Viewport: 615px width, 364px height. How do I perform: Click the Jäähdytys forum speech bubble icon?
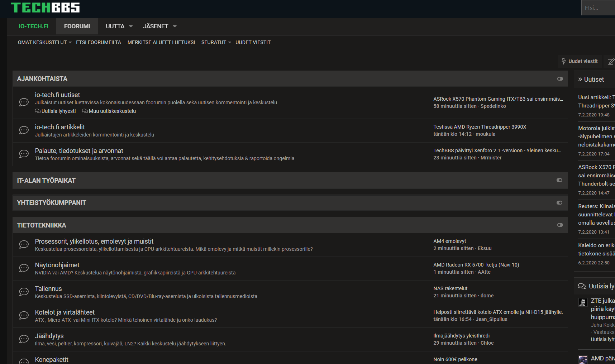24,339
